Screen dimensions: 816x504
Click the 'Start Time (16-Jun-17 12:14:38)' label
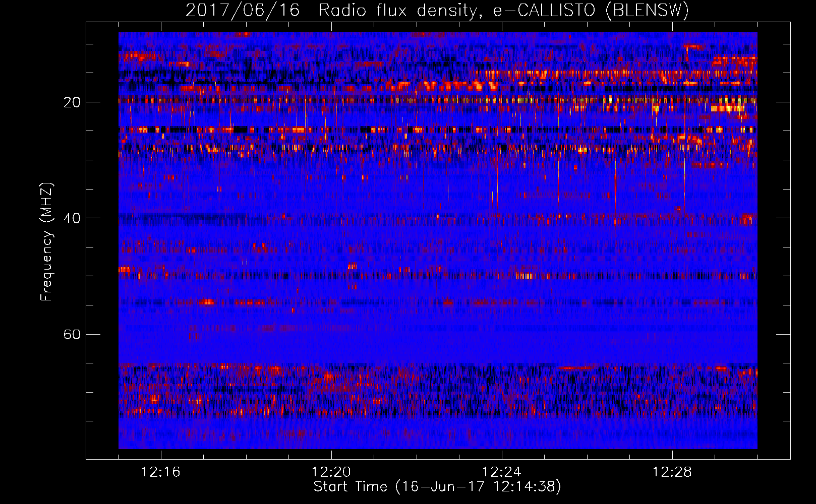[x=437, y=487]
